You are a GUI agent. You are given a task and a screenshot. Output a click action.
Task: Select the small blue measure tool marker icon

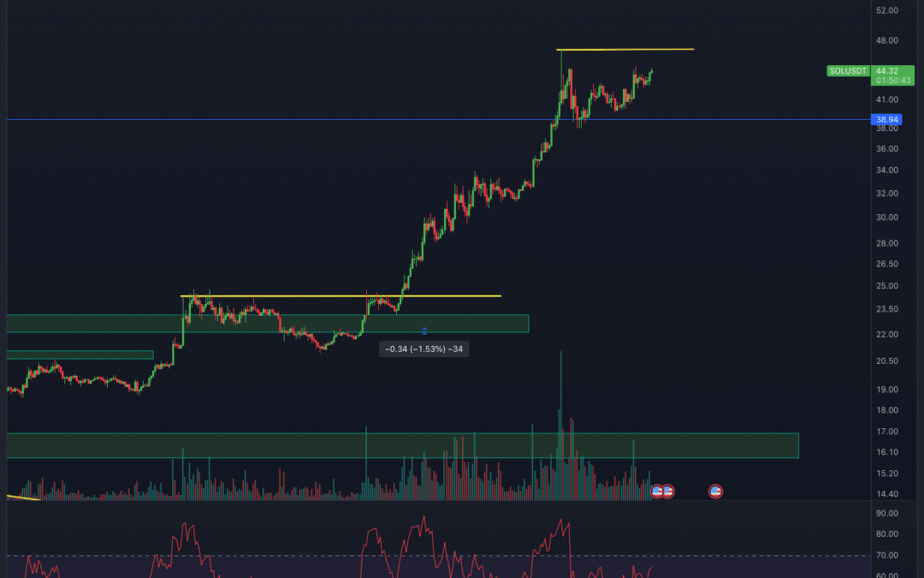point(424,331)
